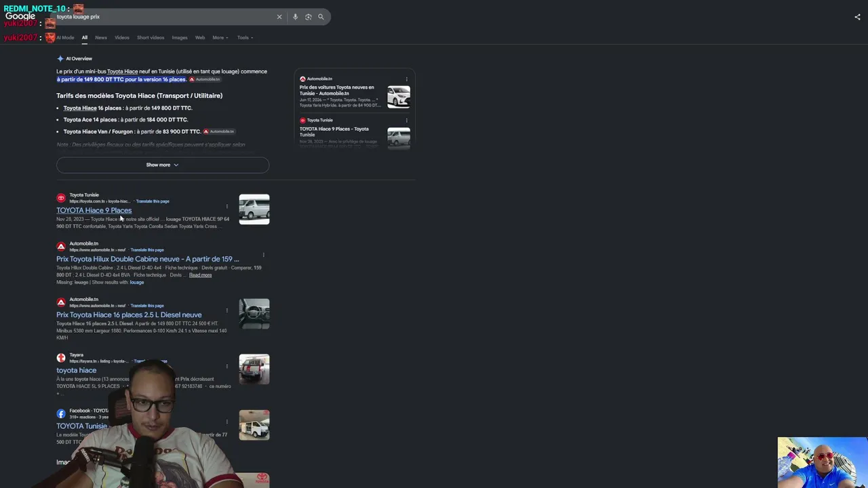Click the Tayara site favicon

point(61,358)
